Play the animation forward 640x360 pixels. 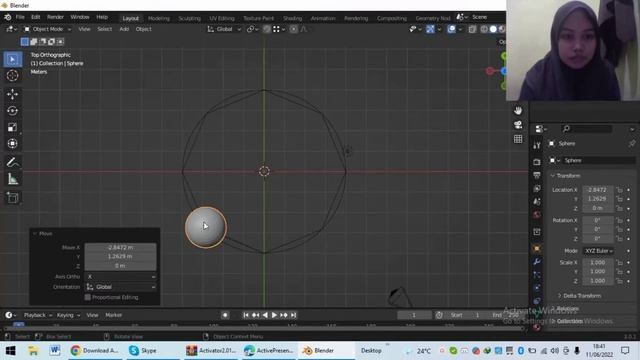[274, 315]
